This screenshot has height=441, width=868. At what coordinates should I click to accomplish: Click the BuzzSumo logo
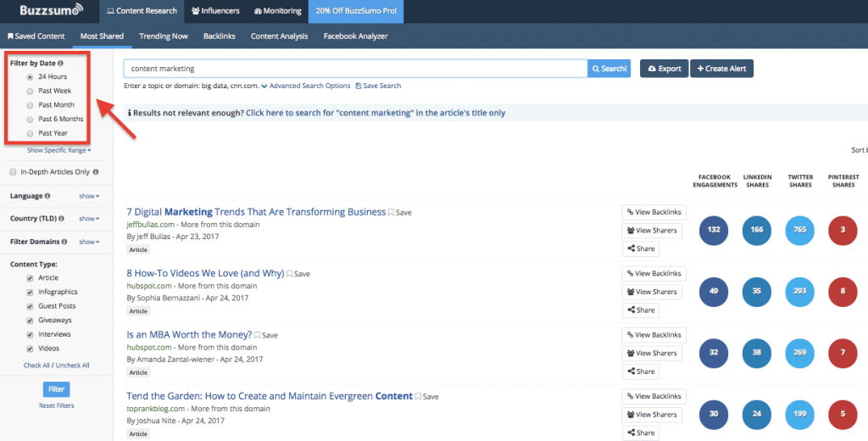click(x=51, y=10)
